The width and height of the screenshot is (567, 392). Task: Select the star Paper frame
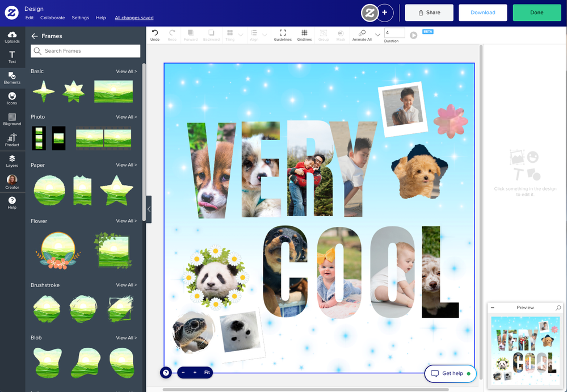(116, 191)
